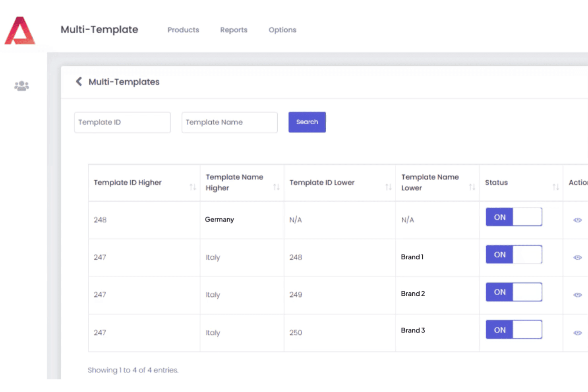Click the red A logo icon
The image size is (588, 392).
[20, 30]
